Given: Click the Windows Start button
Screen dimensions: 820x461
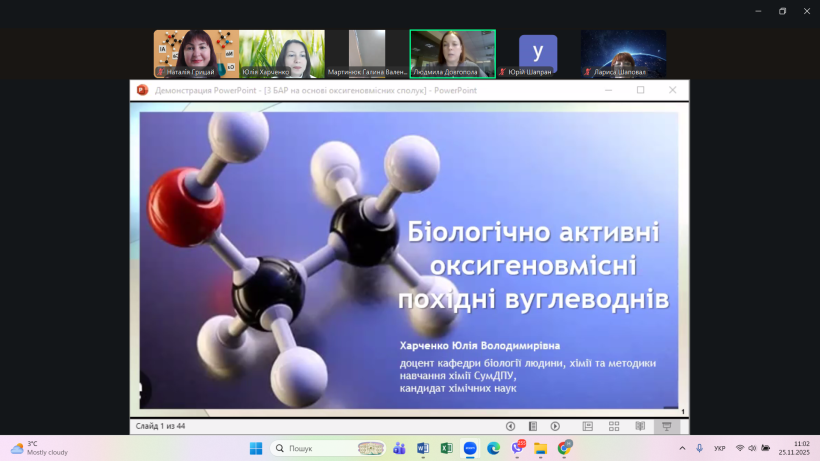Looking at the screenshot, I should click(255, 448).
